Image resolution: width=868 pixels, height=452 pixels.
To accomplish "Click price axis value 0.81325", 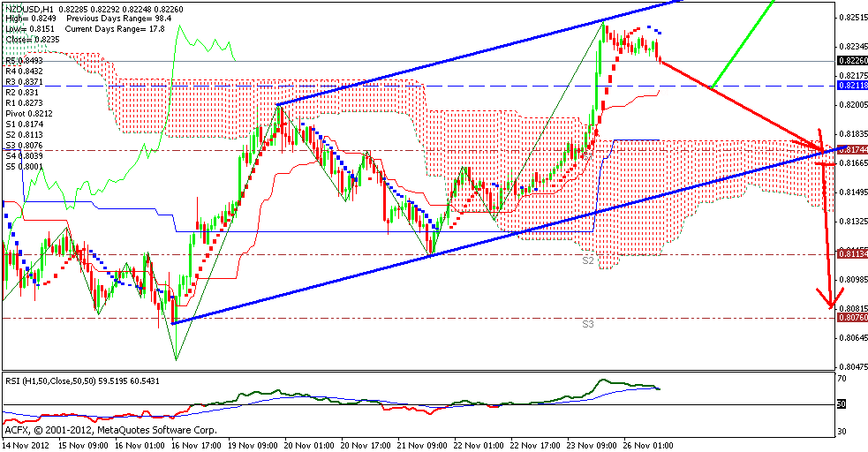I will (853, 222).
